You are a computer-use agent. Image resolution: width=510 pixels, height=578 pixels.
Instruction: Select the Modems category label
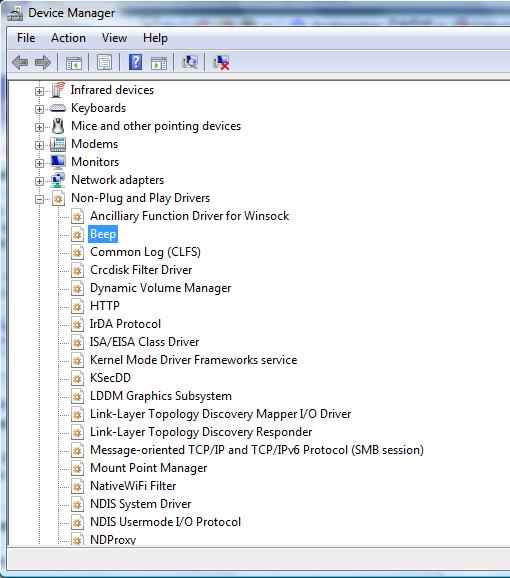[94, 144]
